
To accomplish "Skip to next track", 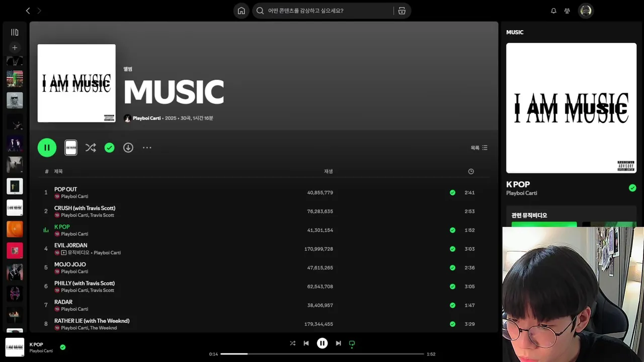I will click(x=338, y=343).
